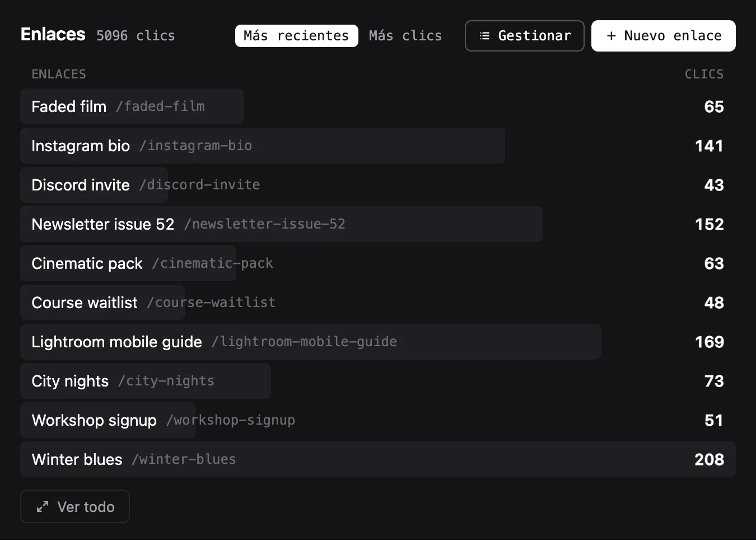Click the Enlaces heading
This screenshot has width=756, height=540.
[x=53, y=35]
